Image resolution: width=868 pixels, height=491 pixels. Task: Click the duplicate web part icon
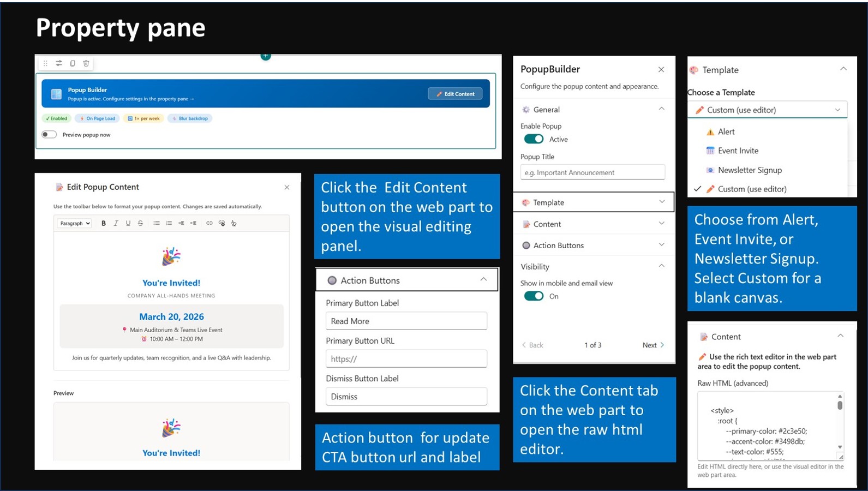[73, 63]
